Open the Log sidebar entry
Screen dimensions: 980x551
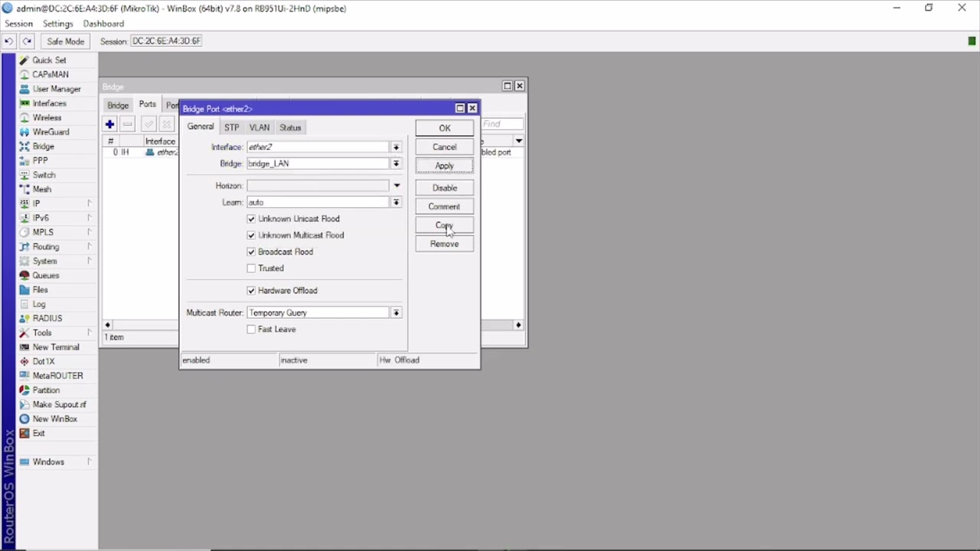click(38, 304)
